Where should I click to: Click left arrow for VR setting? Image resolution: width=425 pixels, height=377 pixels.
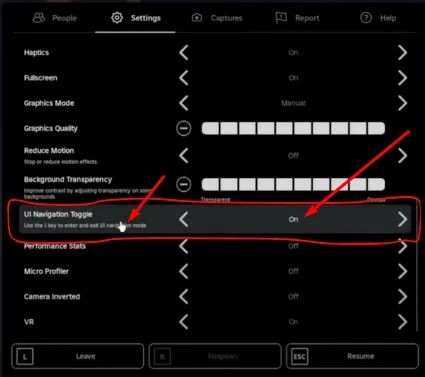[x=184, y=322]
